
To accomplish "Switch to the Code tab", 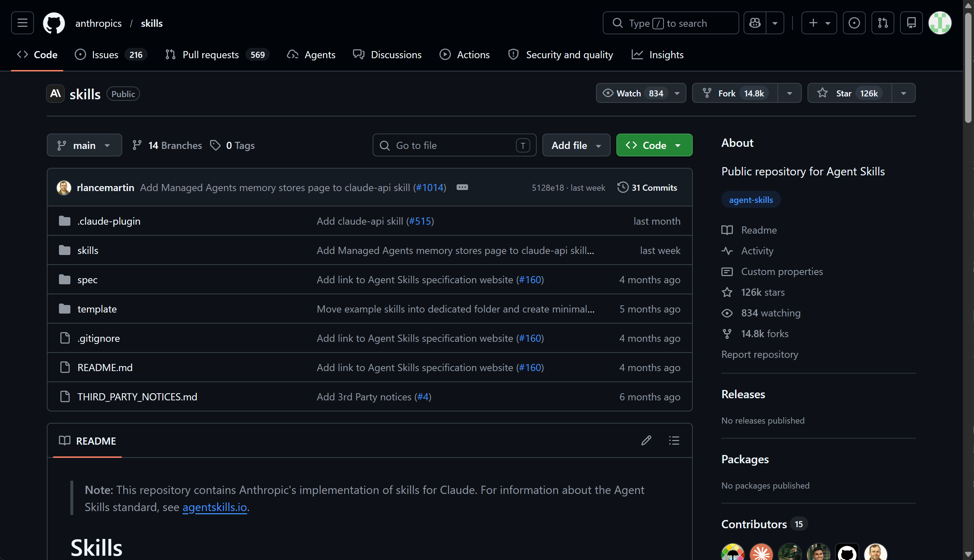I will (x=37, y=55).
